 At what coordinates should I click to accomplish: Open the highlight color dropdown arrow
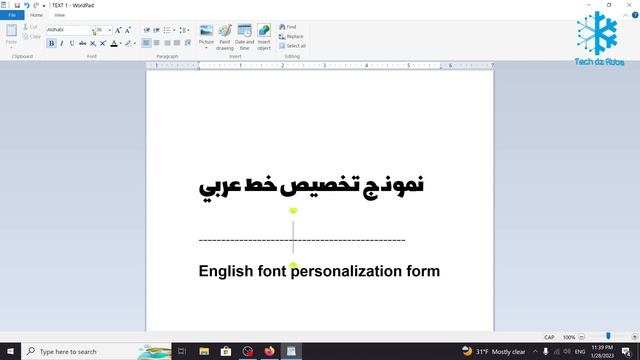point(135,43)
